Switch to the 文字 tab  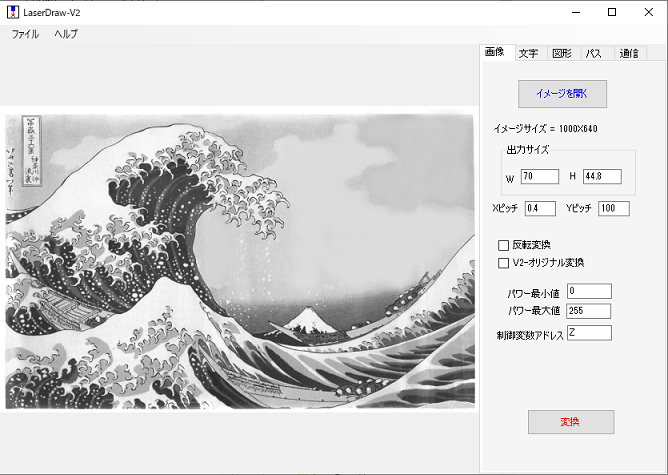tap(529, 54)
